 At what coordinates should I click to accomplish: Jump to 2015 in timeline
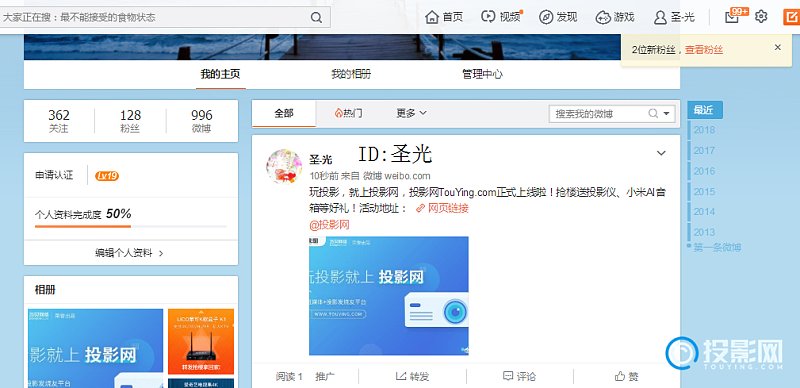704,191
